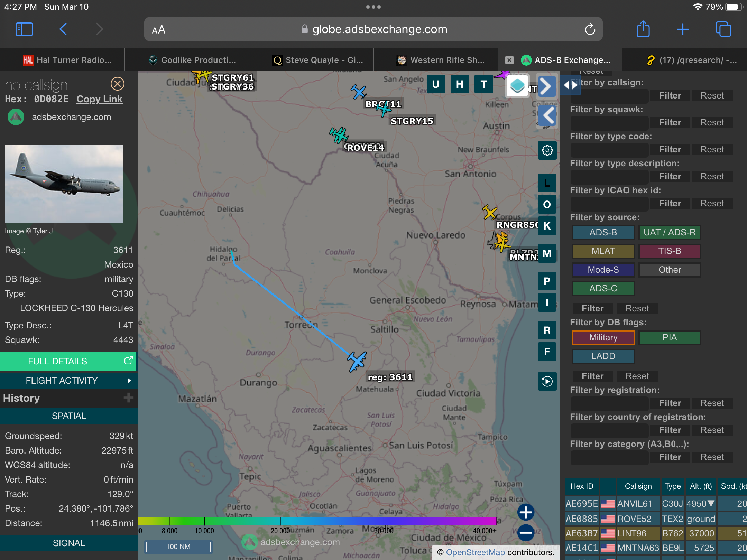Switch to Steve Quayle tab
The width and height of the screenshot is (747, 560).
point(311,60)
